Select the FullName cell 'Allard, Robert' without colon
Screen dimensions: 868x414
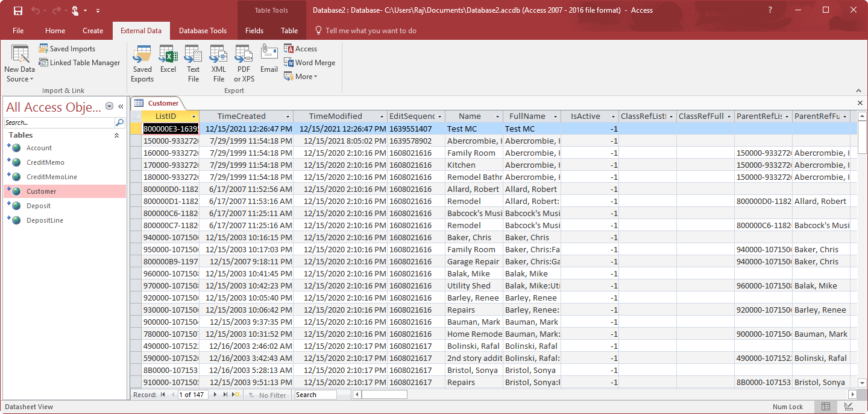tap(532, 189)
